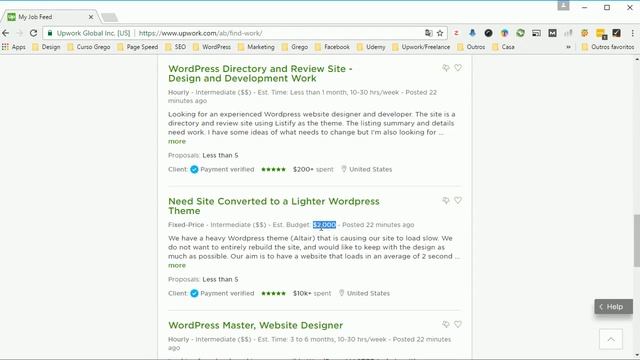Open the Marketing bookmarks folder

(256, 47)
